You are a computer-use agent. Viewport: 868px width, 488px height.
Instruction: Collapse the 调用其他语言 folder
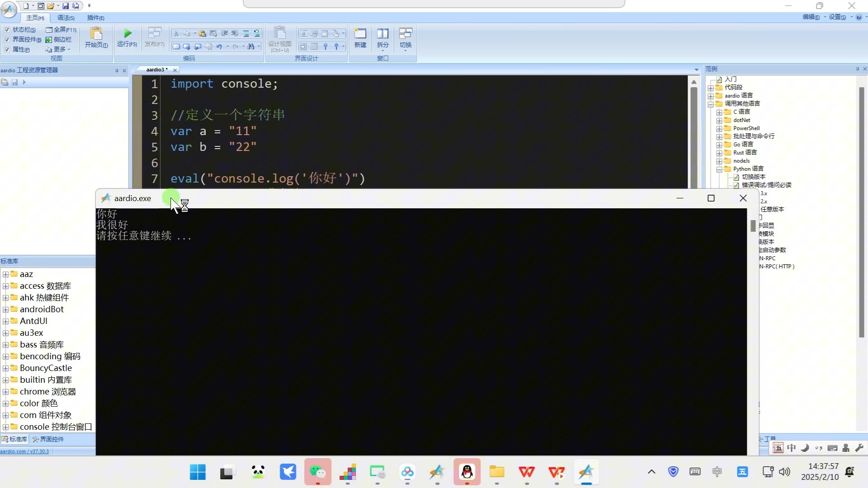[711, 104]
